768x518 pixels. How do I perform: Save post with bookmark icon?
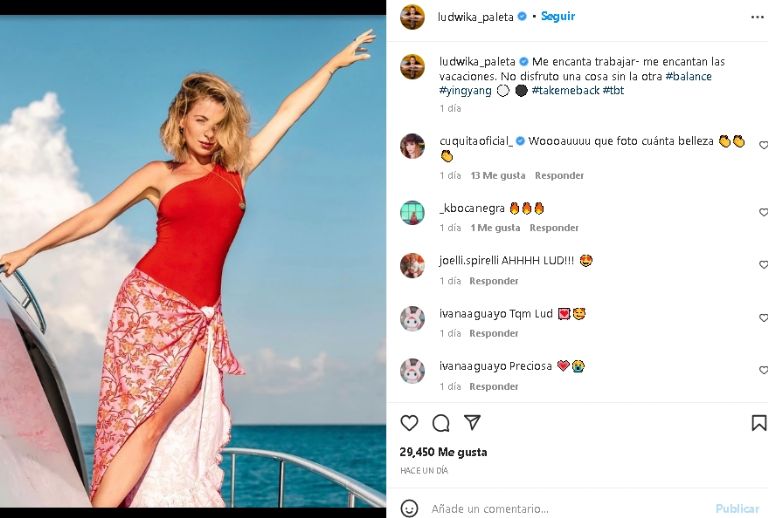[758, 423]
